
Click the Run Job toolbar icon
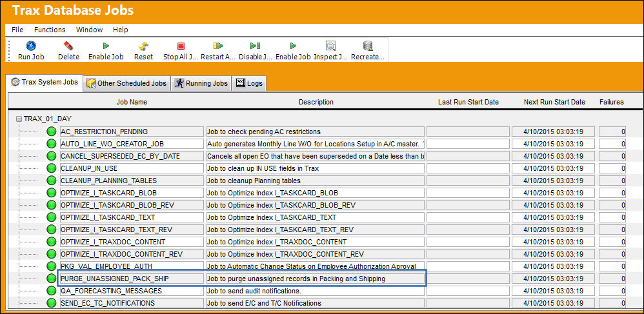31,46
